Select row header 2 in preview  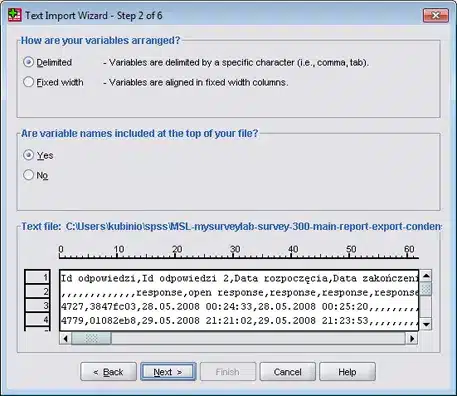coord(37,291)
